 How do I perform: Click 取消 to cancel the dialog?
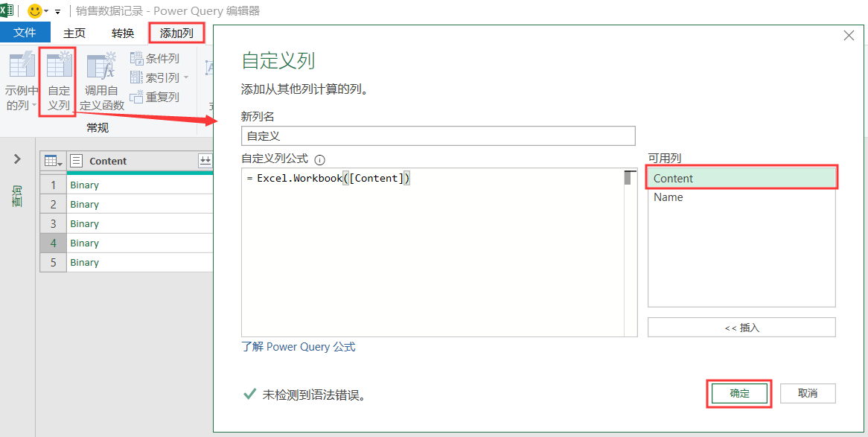808,394
